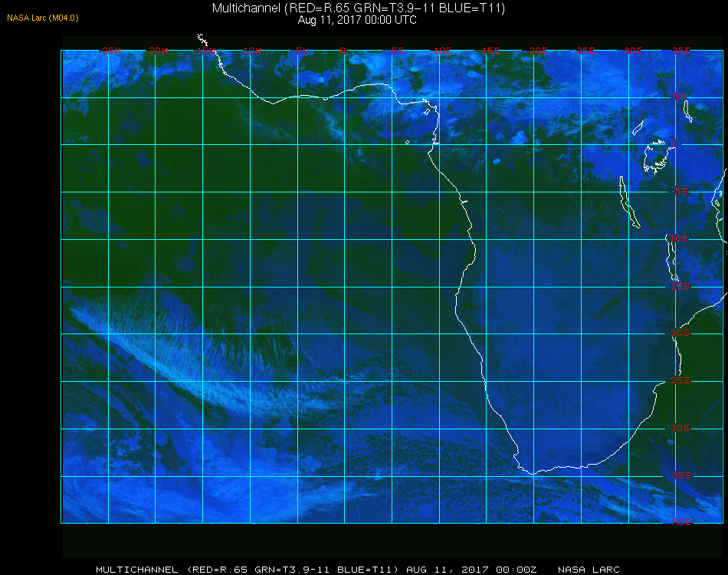Click the '30S' latitude label
The width and height of the screenshot is (728, 575).
680,428
